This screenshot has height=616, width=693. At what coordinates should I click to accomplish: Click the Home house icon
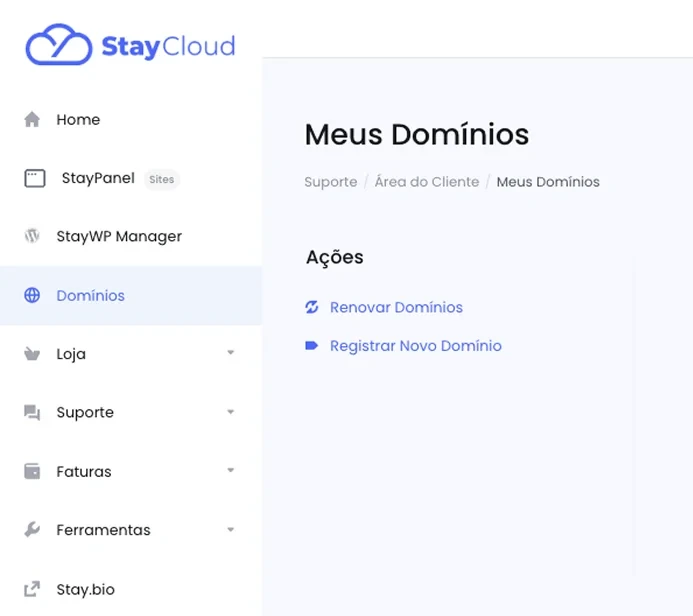click(x=32, y=119)
